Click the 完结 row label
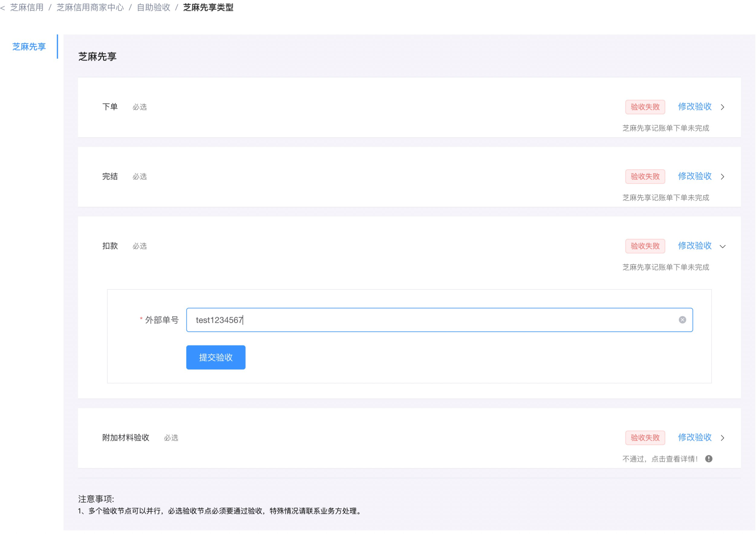The width and height of the screenshot is (756, 534). click(110, 176)
